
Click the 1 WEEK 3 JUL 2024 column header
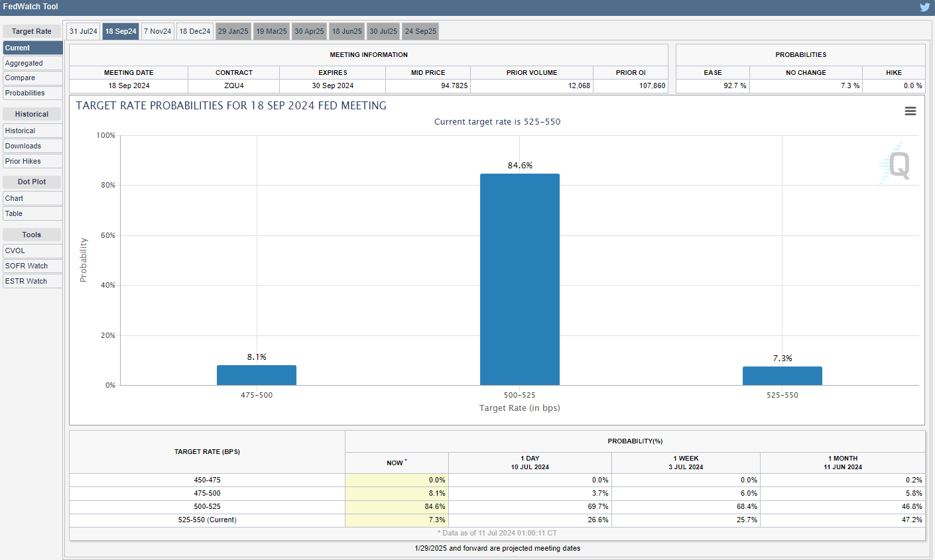tap(686, 463)
